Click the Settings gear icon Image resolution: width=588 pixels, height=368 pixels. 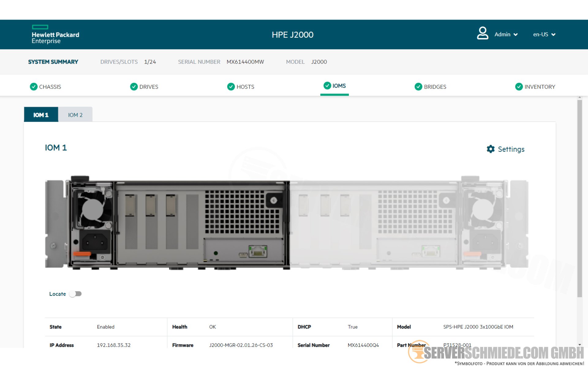(x=490, y=149)
